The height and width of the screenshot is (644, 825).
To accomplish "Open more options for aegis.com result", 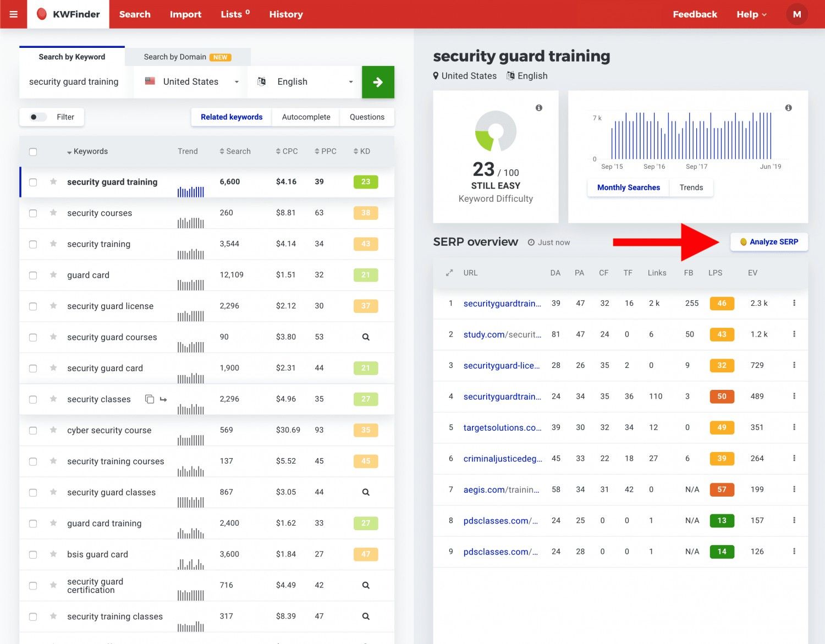I will (x=794, y=489).
